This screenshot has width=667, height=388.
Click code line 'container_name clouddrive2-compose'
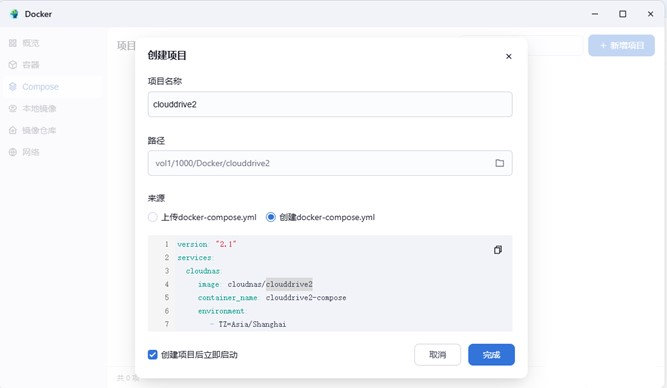(x=272, y=297)
